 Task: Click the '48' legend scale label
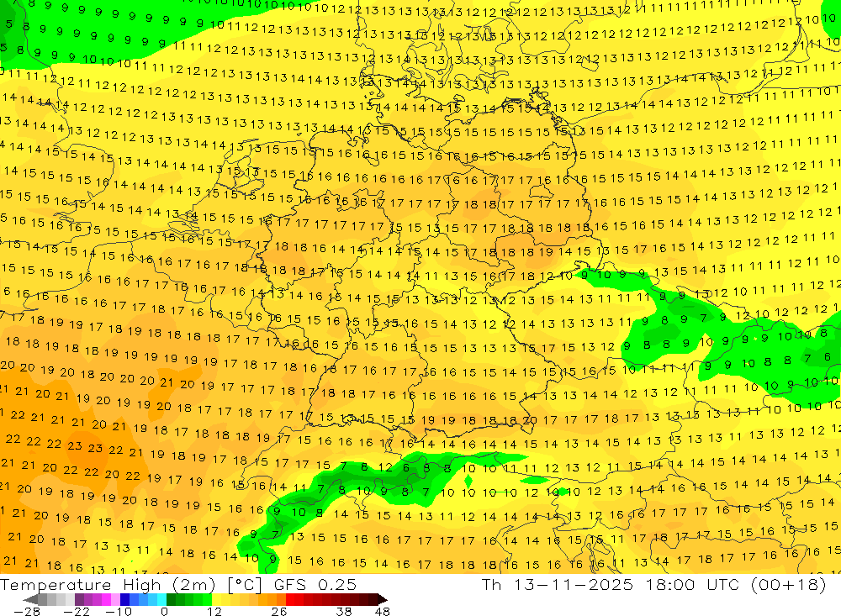tap(383, 612)
